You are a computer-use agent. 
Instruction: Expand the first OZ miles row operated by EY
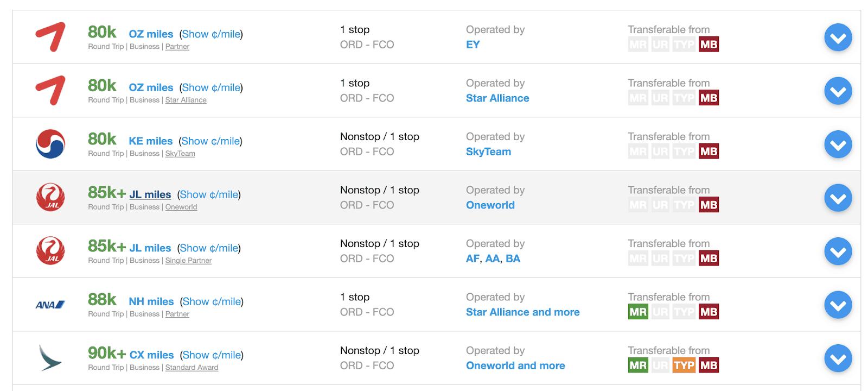[838, 37]
